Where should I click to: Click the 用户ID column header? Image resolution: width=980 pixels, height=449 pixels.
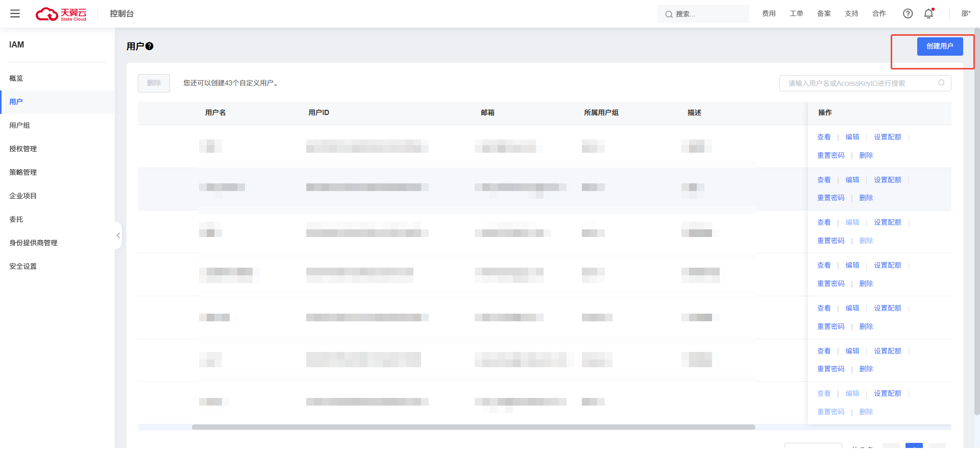click(x=318, y=112)
